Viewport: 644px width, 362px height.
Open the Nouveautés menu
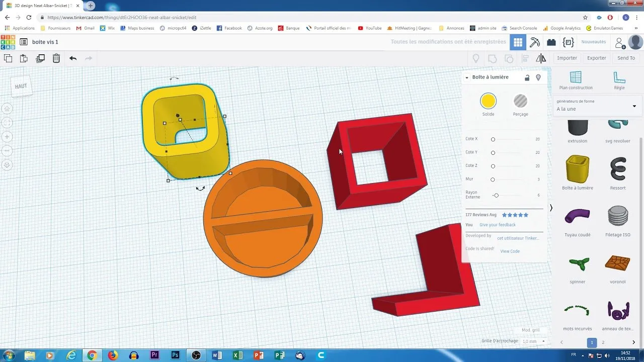[594, 42]
